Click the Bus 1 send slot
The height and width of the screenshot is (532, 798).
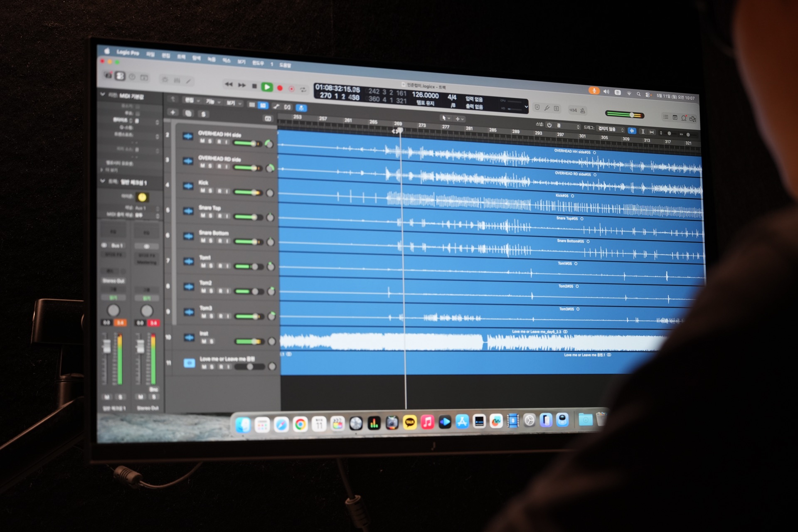pos(114,245)
